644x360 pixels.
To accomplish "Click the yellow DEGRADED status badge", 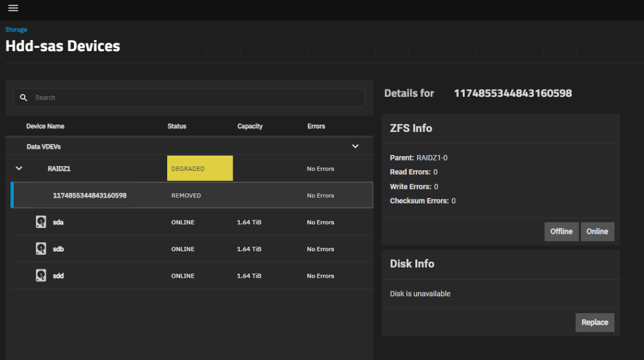I will [200, 169].
